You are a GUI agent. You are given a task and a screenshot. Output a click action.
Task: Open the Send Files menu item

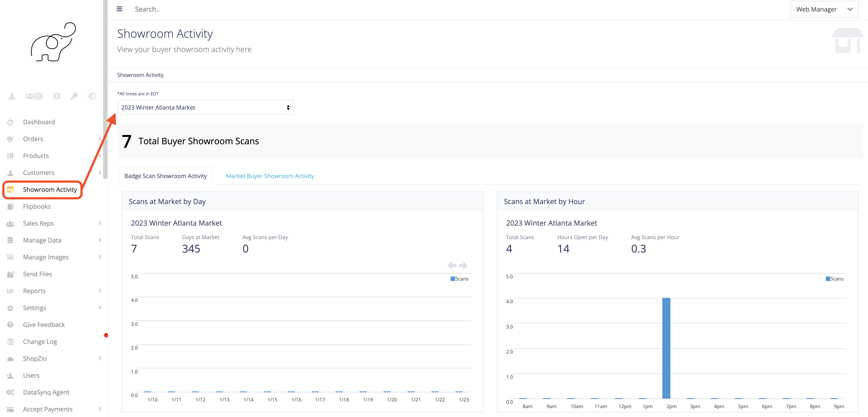click(x=37, y=274)
